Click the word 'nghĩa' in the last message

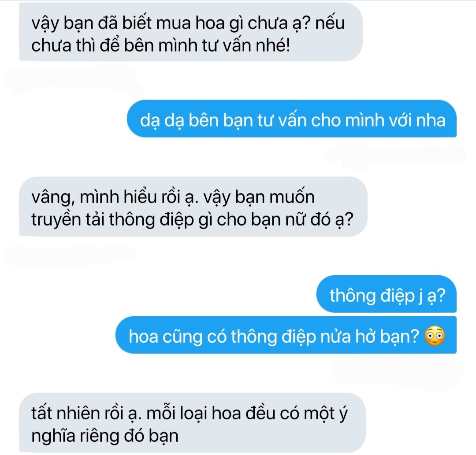coord(53,436)
